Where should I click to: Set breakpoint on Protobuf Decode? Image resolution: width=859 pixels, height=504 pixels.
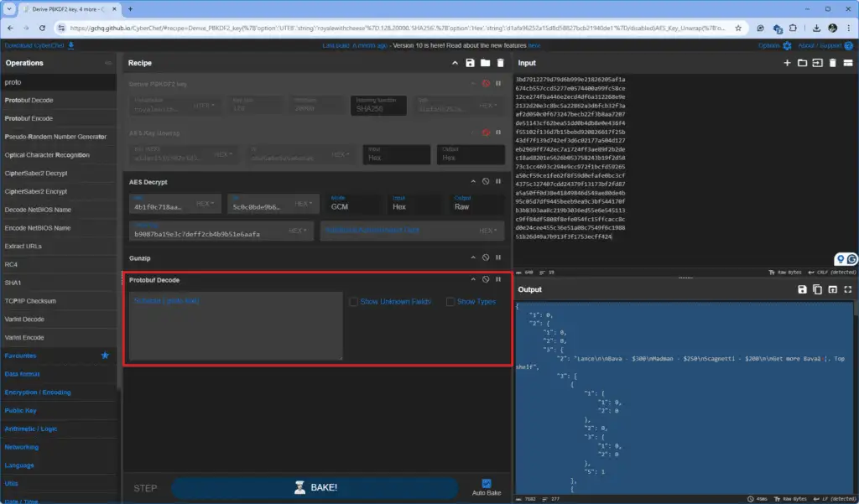(498, 279)
